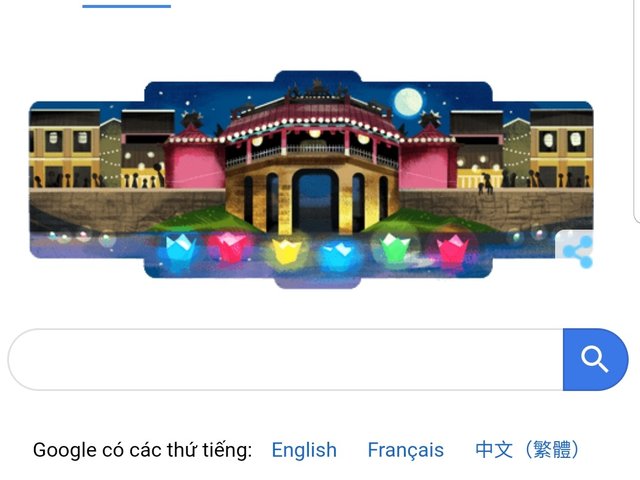
Task: Click the couple silhouette on the right riverbank
Action: point(485,183)
